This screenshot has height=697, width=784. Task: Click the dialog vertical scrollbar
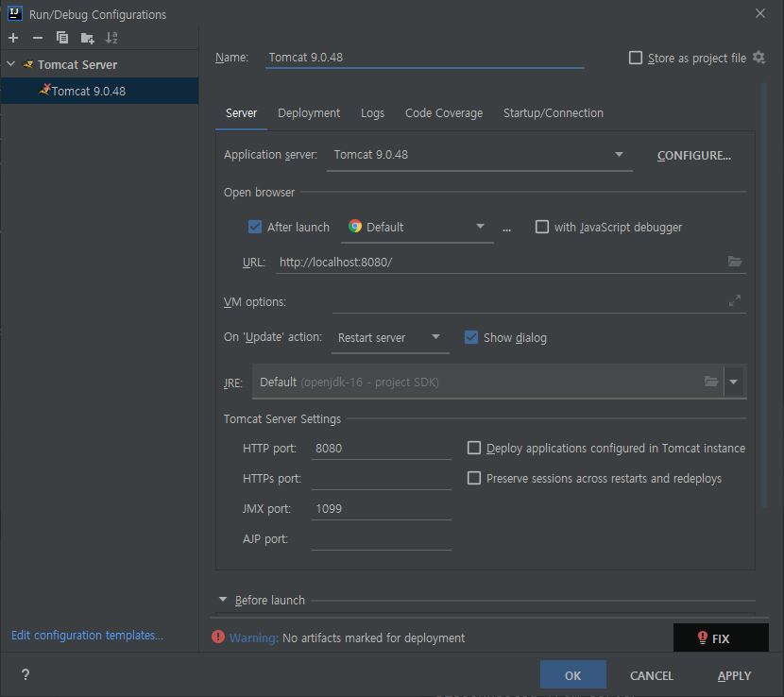point(764,295)
